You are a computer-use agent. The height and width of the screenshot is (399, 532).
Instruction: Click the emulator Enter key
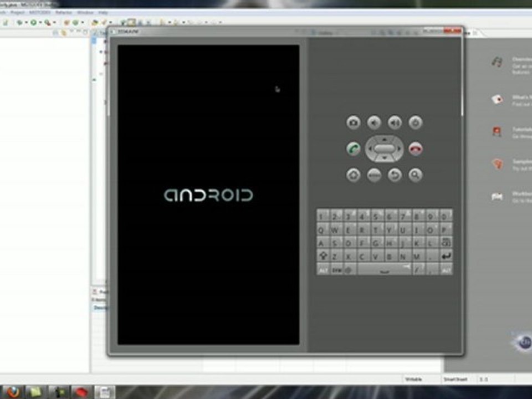446,256
